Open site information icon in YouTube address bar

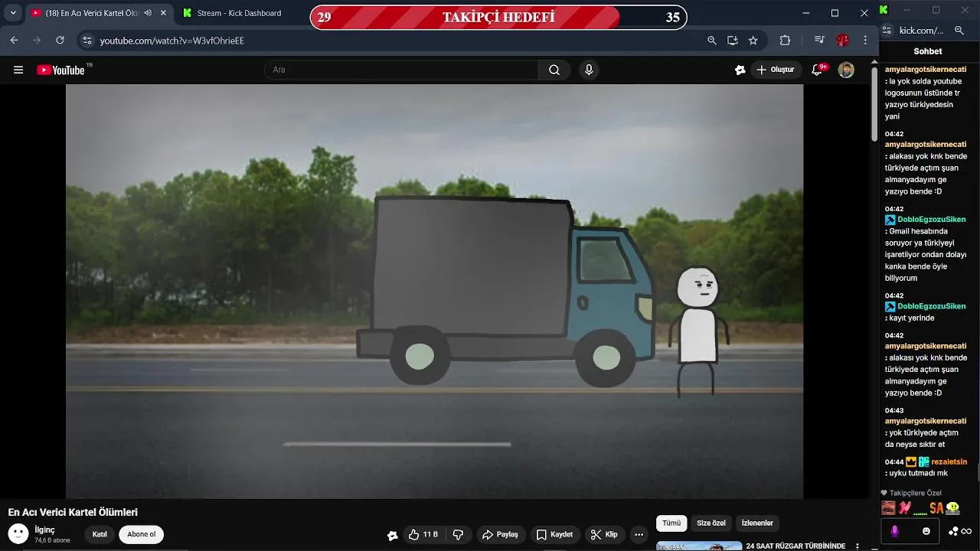(x=87, y=40)
